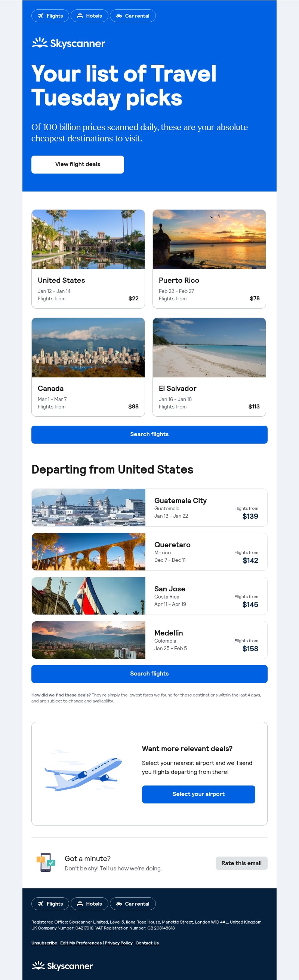
Task: Open the Hotels tab in the footer
Action: pos(89,904)
